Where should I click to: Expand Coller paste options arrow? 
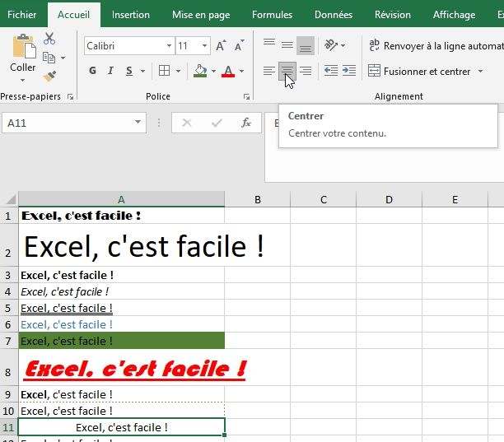(23, 80)
